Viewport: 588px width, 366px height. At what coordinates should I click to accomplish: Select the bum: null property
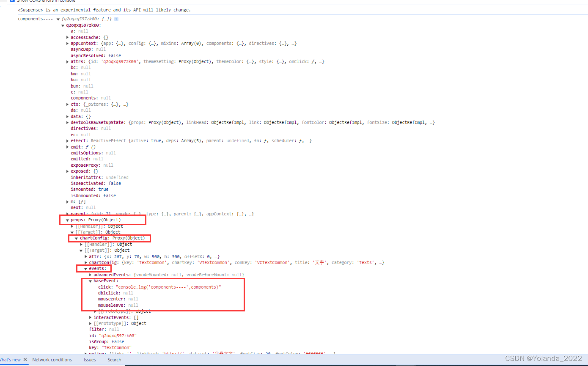point(82,86)
